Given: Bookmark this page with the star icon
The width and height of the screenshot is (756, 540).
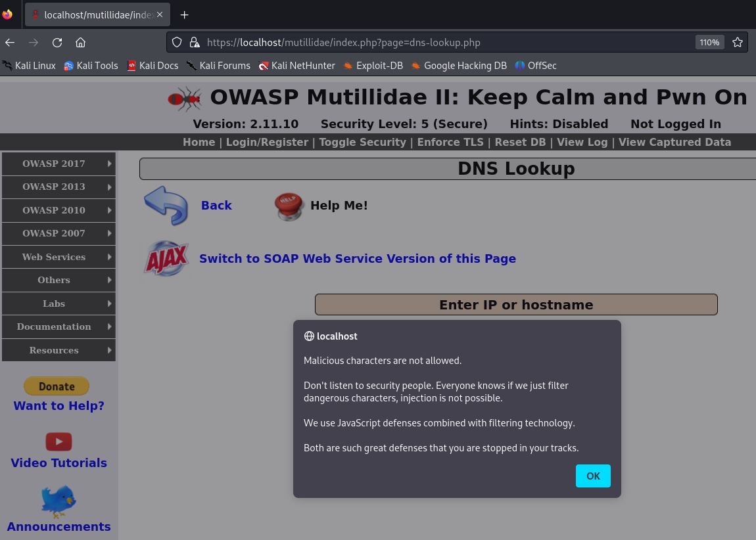Looking at the screenshot, I should (738, 43).
